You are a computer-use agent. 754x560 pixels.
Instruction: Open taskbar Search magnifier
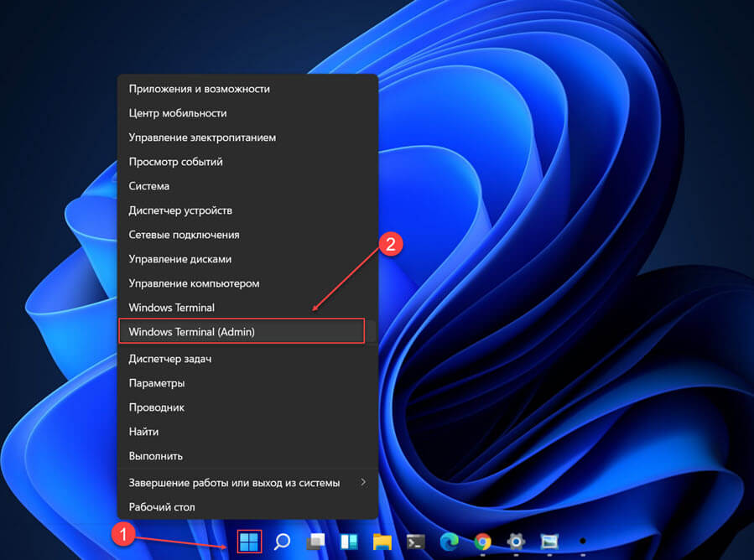pos(283,542)
